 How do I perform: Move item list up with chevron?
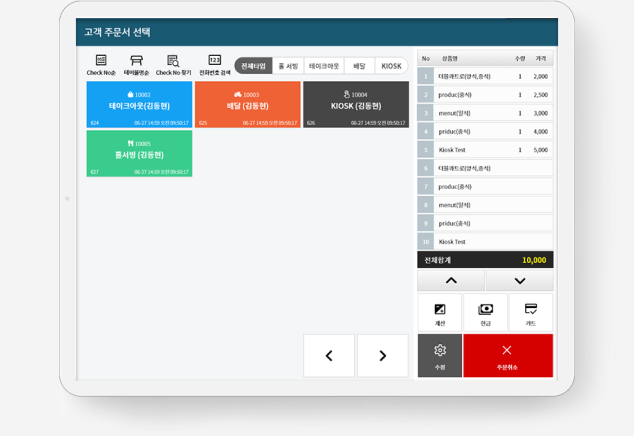coord(451,281)
